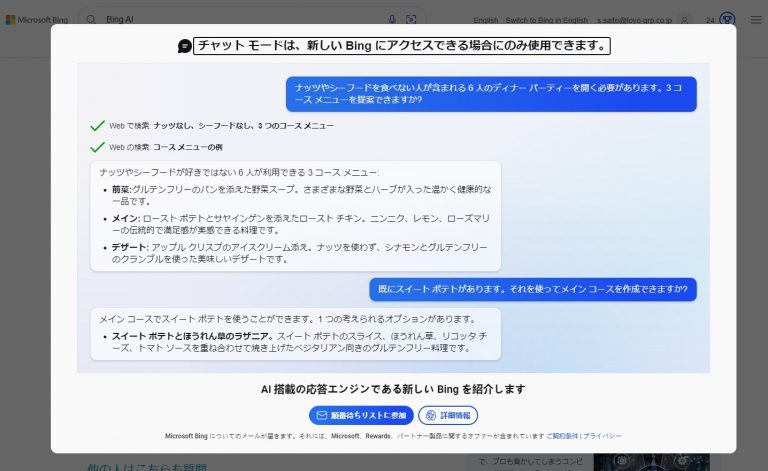Click Switch to Bing in English
This screenshot has width=768, height=471.
[x=547, y=20]
